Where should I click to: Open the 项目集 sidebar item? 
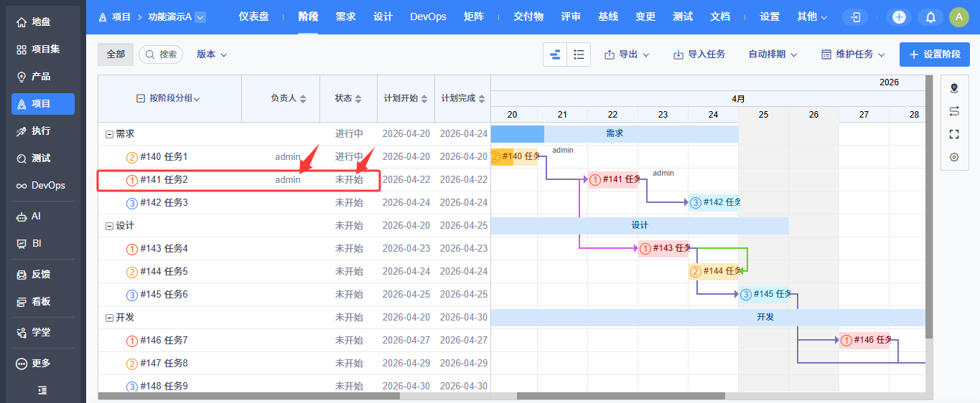[43, 49]
